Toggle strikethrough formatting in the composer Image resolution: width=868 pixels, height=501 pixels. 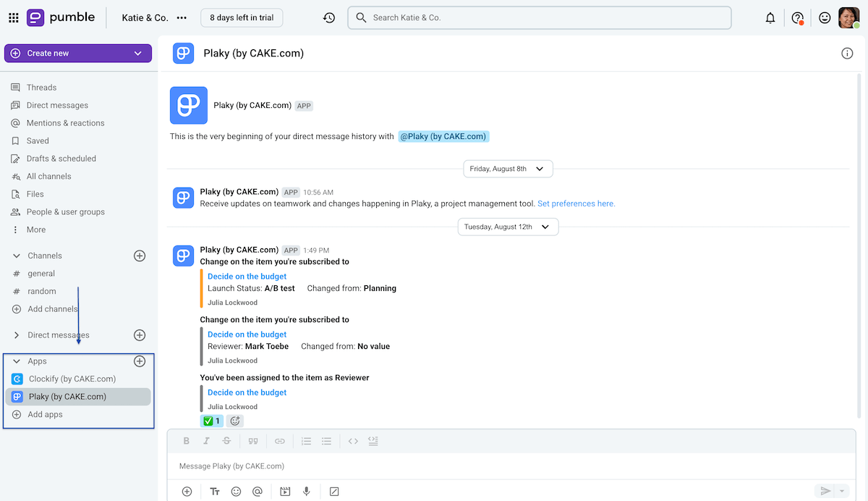coord(227,440)
